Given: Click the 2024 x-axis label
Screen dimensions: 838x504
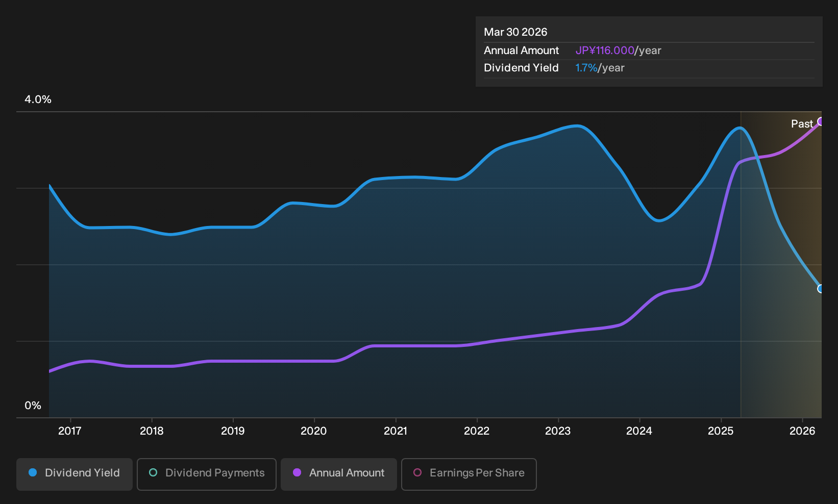Looking at the screenshot, I should 639,431.
